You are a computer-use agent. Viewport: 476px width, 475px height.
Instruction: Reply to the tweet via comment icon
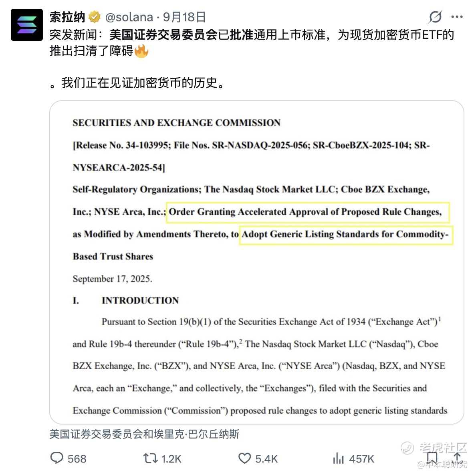pyautogui.click(x=57, y=458)
